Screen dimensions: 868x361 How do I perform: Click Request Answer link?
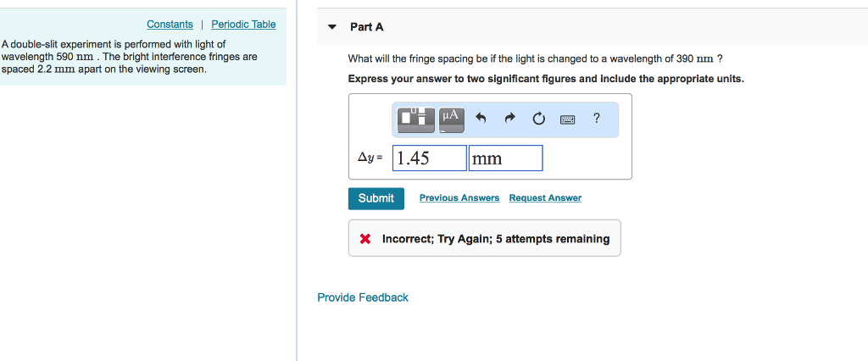click(x=545, y=198)
